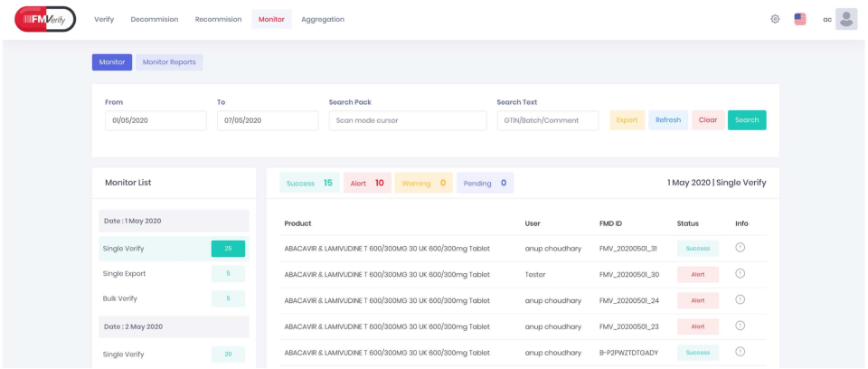The image size is (868, 369).
Task: Click the Export button
Action: tap(627, 120)
